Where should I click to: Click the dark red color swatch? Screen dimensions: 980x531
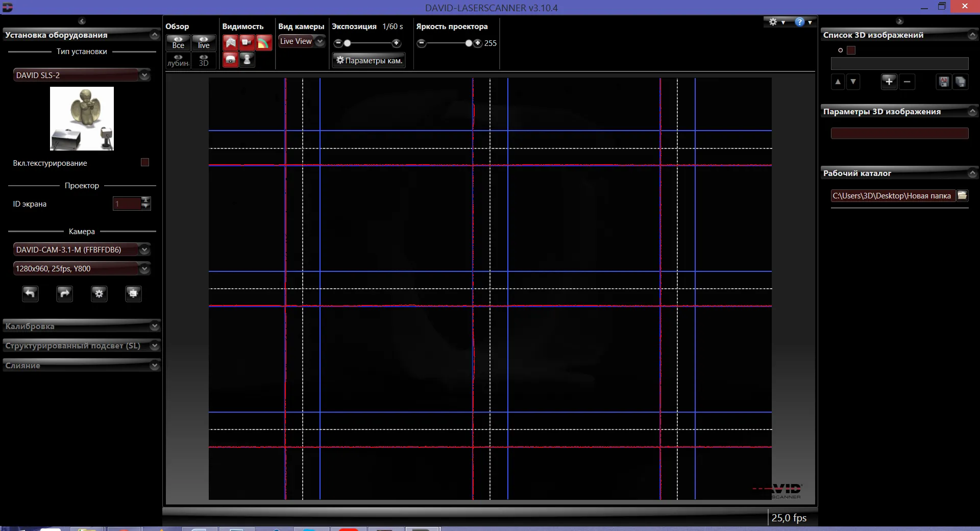point(851,50)
